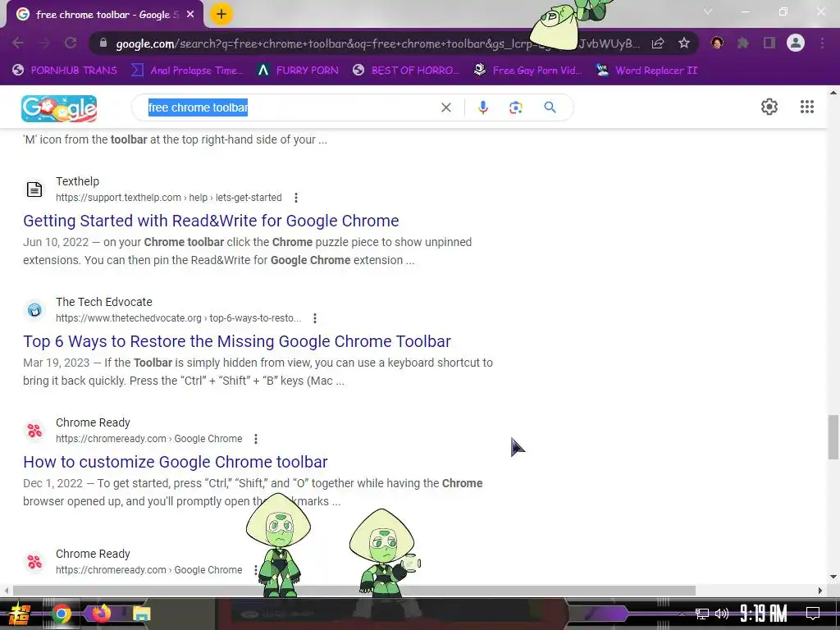Toggle the Chrome side panel
The height and width of the screenshot is (630, 840).
769,43
